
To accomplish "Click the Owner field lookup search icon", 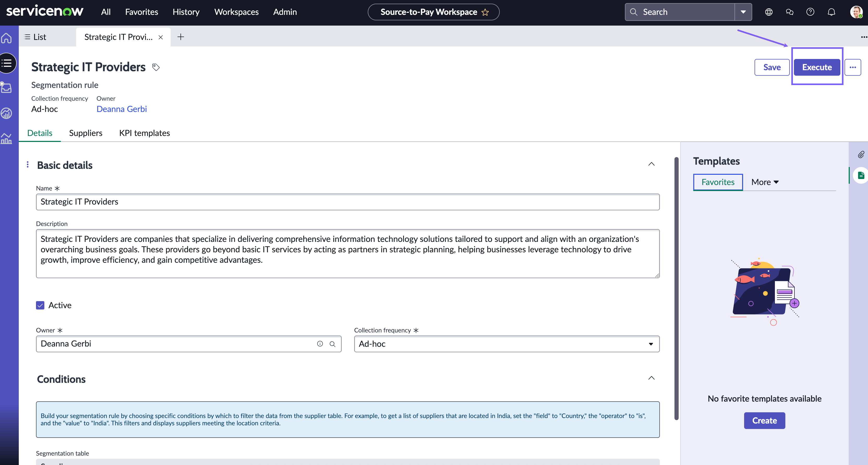I will pyautogui.click(x=332, y=344).
